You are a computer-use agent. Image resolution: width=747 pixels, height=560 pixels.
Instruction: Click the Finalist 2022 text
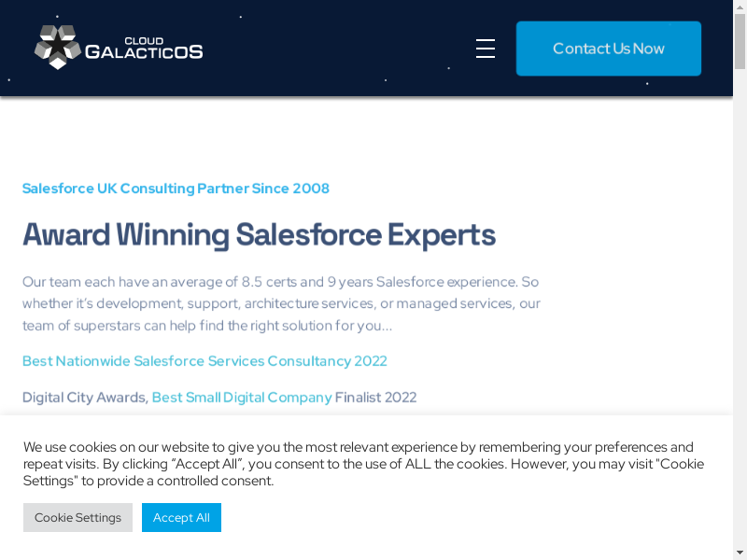(x=375, y=398)
